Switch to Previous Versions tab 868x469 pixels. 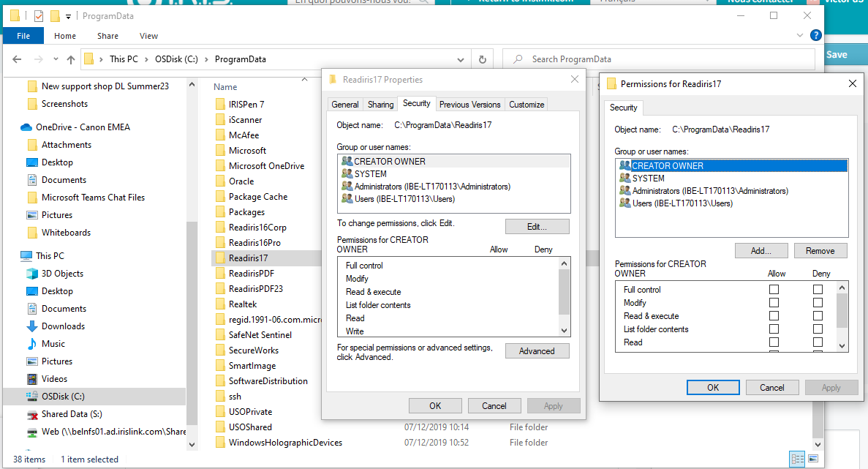click(x=470, y=105)
